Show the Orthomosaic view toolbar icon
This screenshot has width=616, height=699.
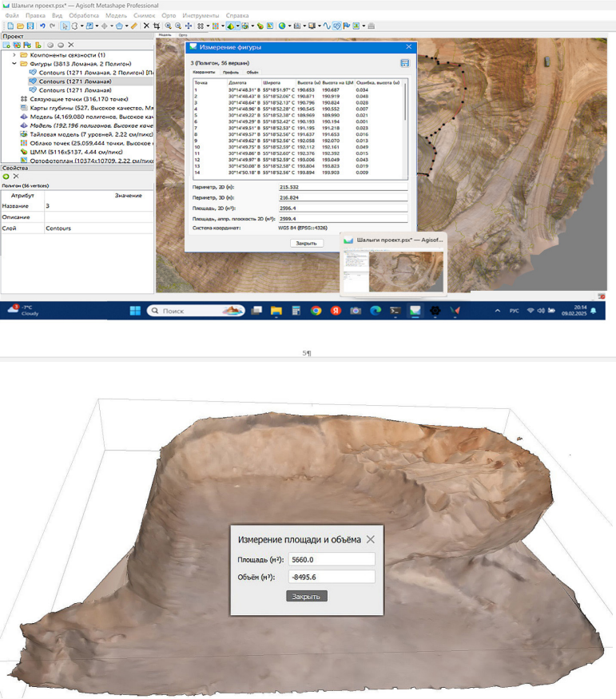tap(270, 26)
